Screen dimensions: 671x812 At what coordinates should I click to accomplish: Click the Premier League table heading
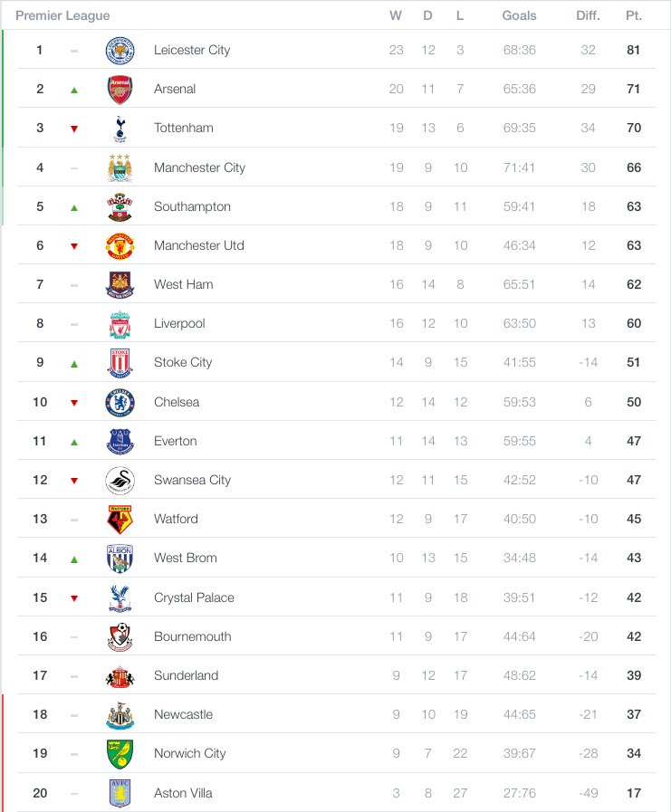tap(62, 15)
